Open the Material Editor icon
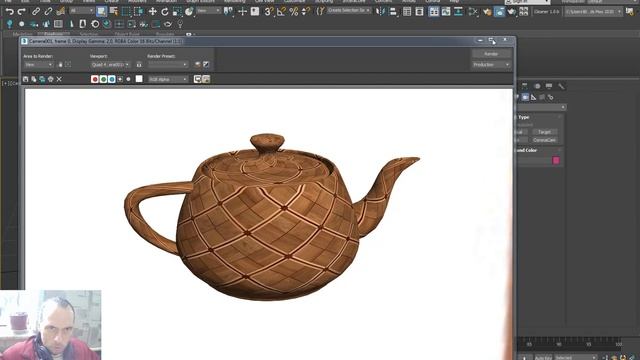Image resolution: width=640 pixels, height=360 pixels. (473, 11)
